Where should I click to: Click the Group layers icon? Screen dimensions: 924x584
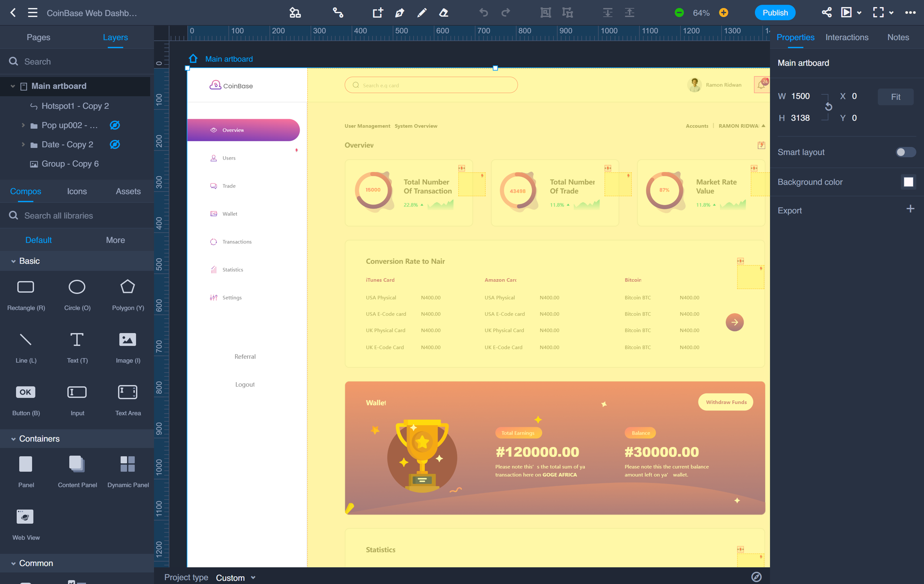pyautogui.click(x=545, y=13)
